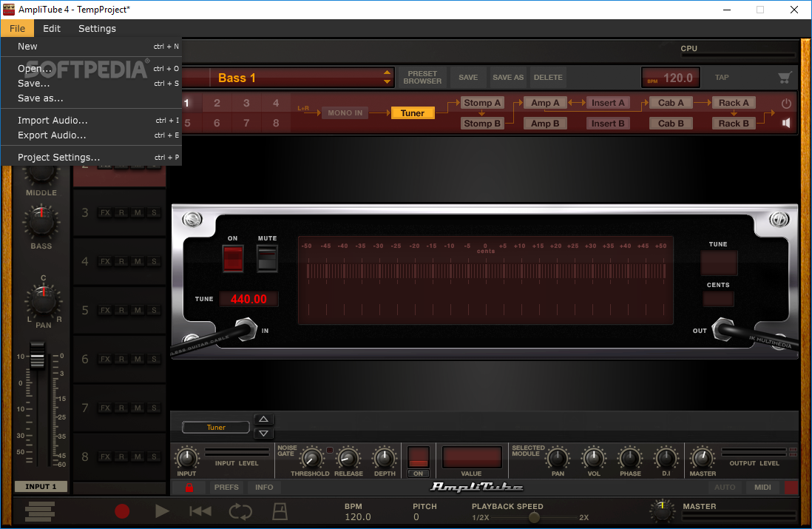Click the PREFS button
This screenshot has height=529, width=812.
(226, 487)
